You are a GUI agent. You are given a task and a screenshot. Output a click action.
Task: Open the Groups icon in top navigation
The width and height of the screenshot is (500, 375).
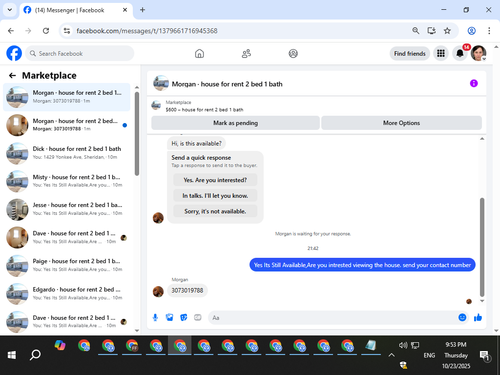point(293,53)
